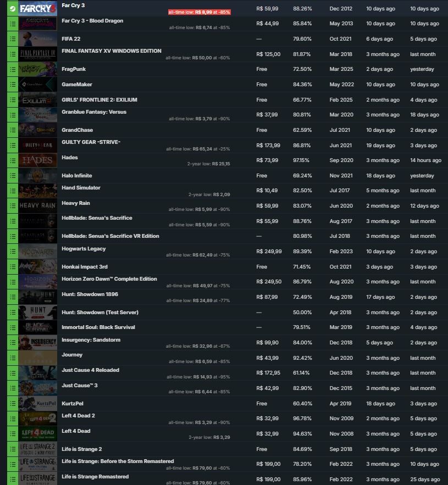Open the Far Cry 3 thumbnail image
Viewport: 448px width, 485px height.
38,8
